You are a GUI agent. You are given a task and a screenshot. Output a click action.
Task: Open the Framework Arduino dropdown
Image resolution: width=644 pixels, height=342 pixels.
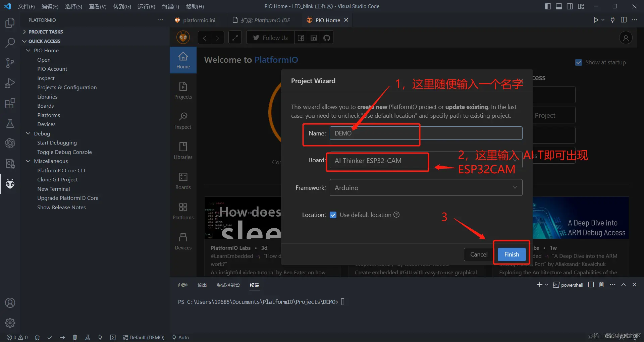(x=426, y=188)
